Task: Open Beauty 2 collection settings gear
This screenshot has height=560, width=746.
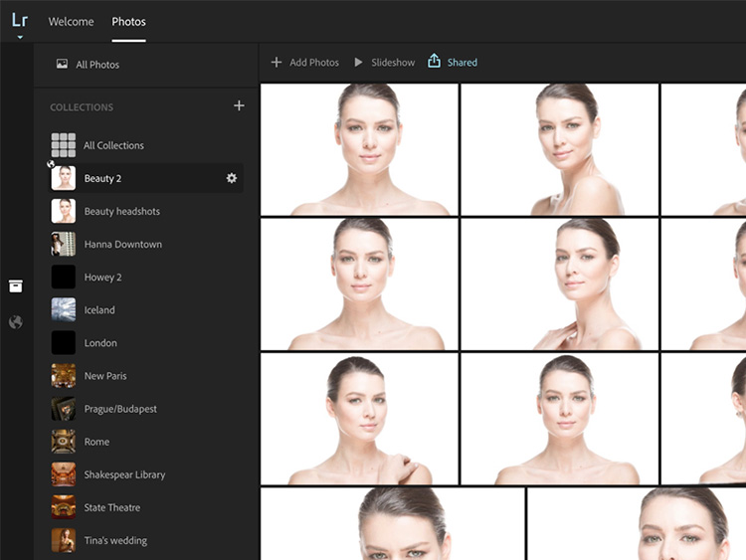Action: 231,178
